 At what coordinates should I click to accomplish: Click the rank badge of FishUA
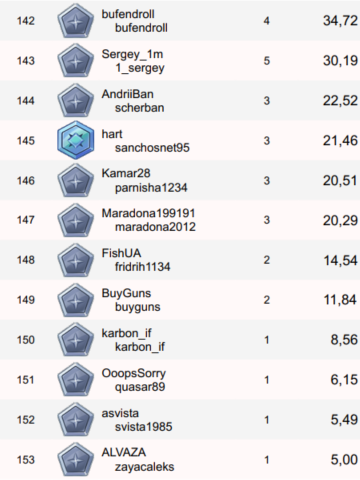click(76, 260)
